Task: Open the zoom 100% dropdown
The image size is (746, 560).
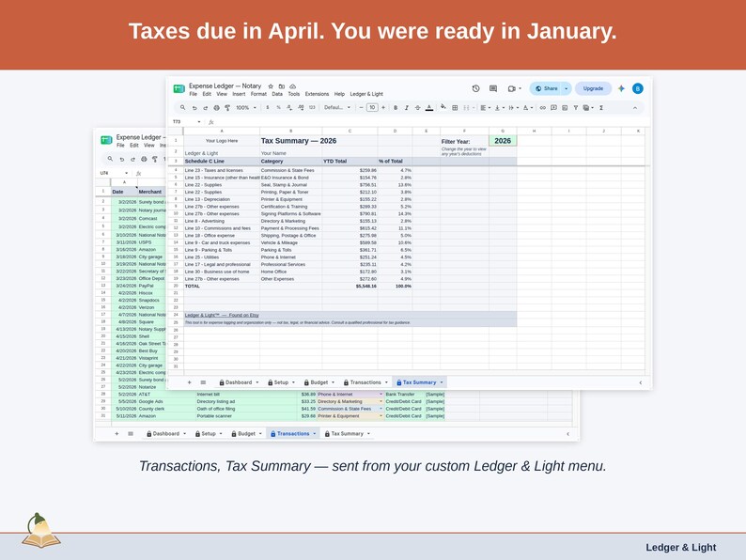Action: pos(246,108)
